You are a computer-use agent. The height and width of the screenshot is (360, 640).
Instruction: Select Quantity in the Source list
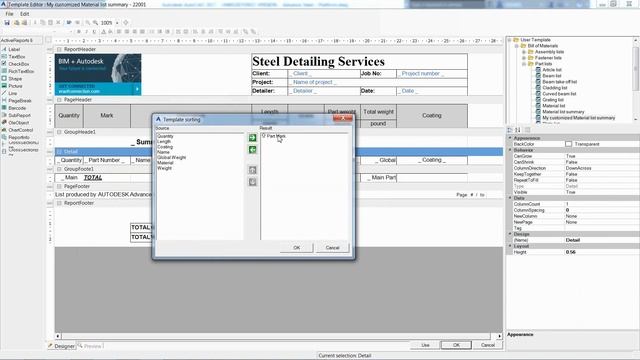165,136
